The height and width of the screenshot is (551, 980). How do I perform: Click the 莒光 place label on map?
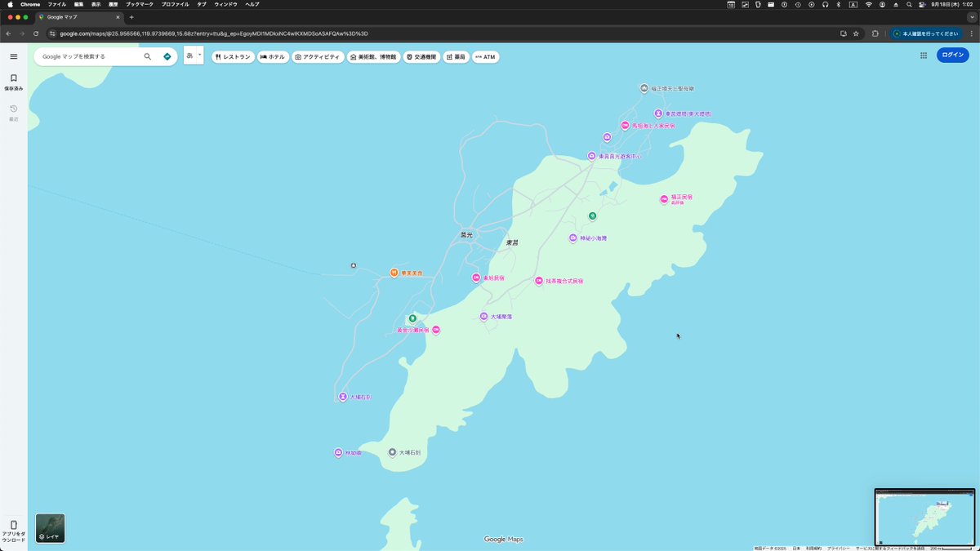click(x=466, y=234)
